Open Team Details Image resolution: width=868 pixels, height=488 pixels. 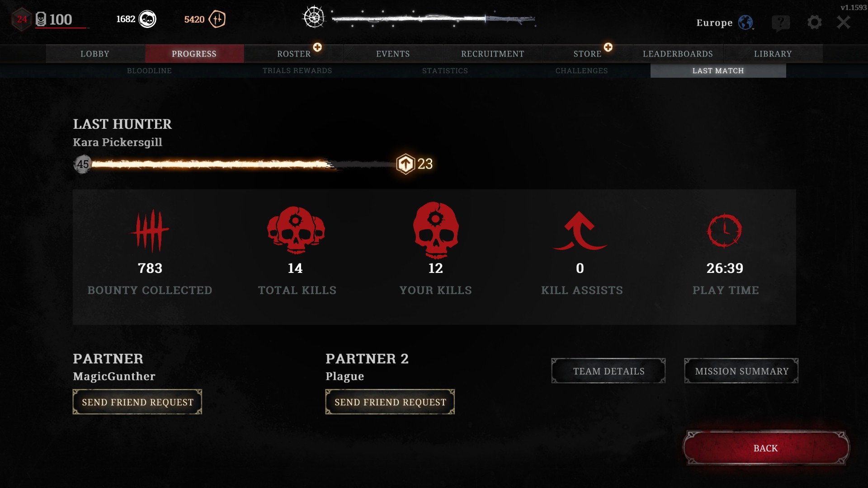pyautogui.click(x=609, y=371)
